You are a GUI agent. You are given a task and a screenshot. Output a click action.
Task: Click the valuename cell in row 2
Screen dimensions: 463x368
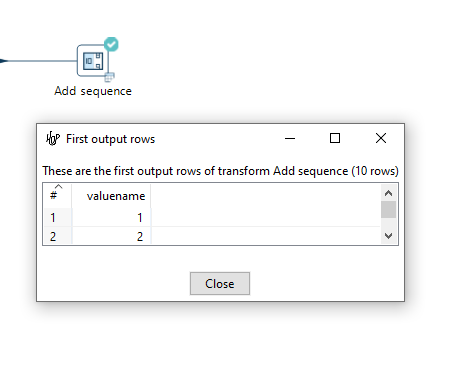[x=111, y=236]
